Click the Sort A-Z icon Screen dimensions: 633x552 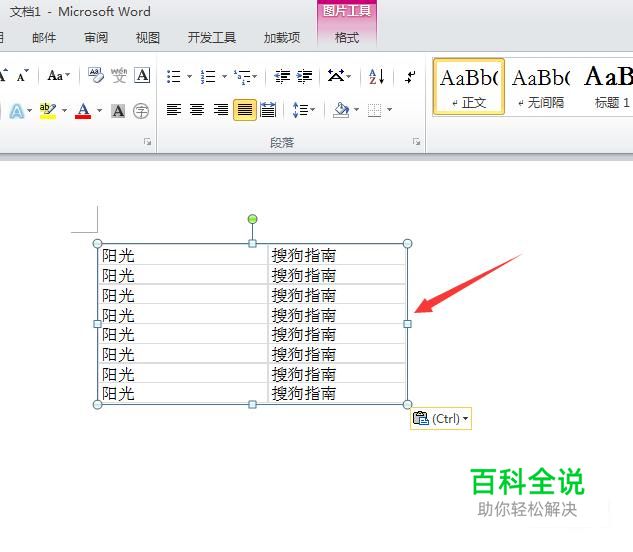coord(376,76)
